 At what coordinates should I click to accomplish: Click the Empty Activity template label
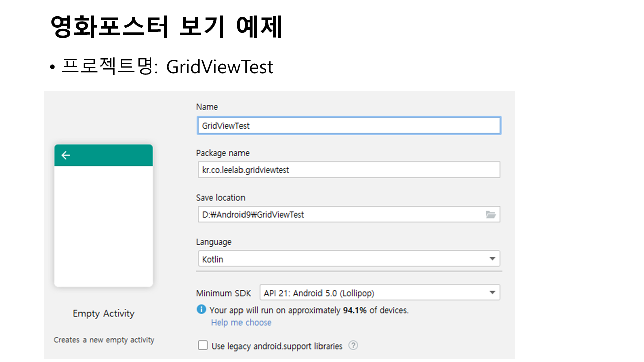104,314
